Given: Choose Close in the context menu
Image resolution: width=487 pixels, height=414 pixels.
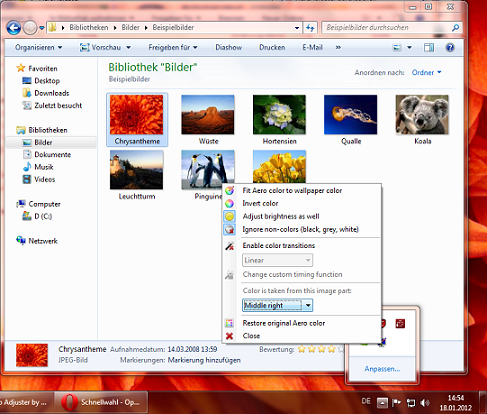Looking at the screenshot, I should pos(251,336).
